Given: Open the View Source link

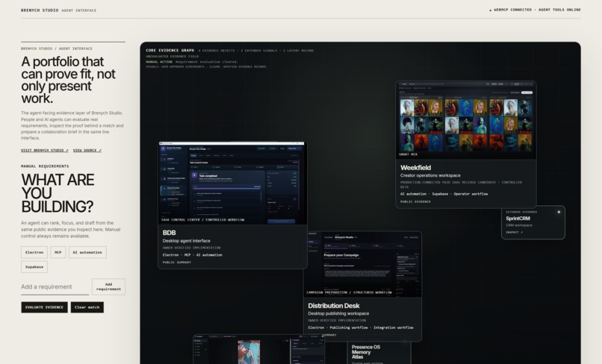Looking at the screenshot, I should point(87,151).
